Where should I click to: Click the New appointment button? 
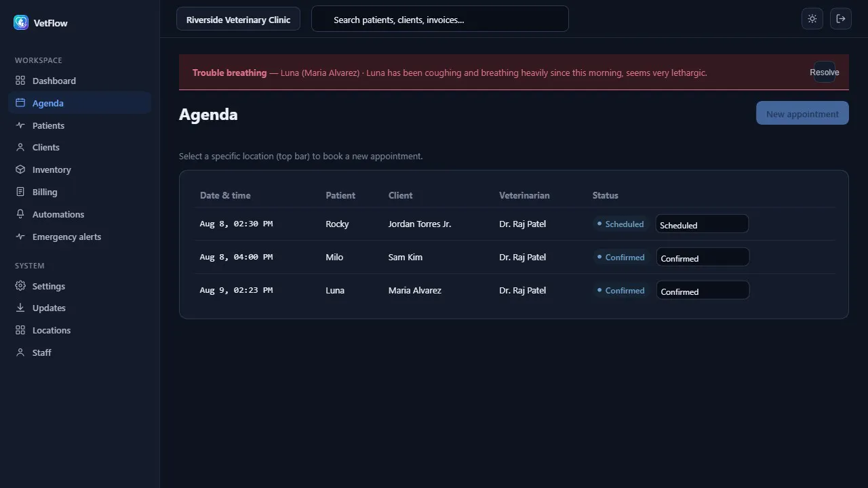point(802,113)
